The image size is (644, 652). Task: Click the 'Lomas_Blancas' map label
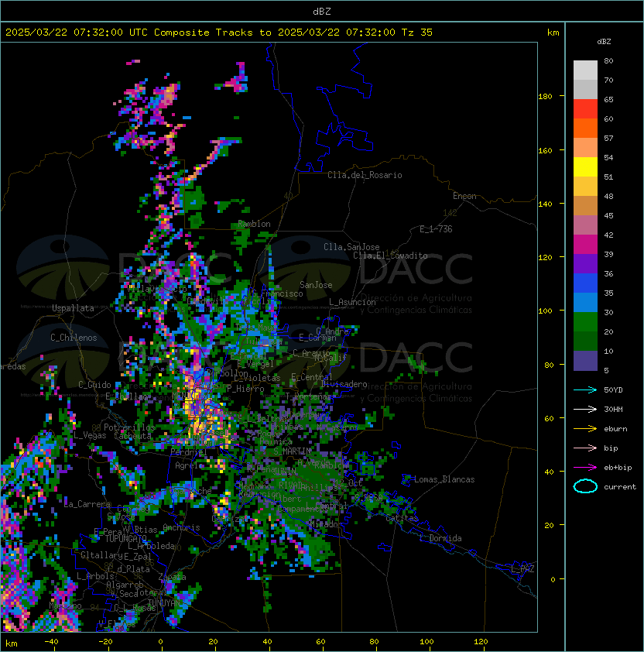444,479
